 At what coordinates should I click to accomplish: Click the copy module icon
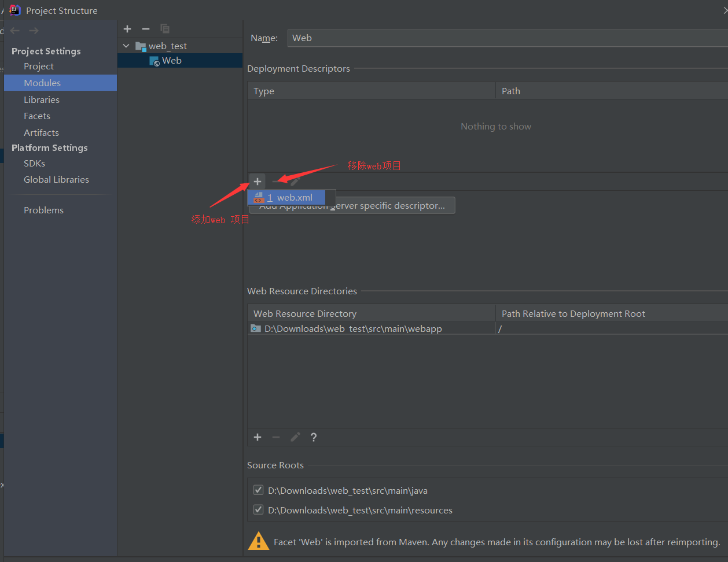pyautogui.click(x=165, y=29)
